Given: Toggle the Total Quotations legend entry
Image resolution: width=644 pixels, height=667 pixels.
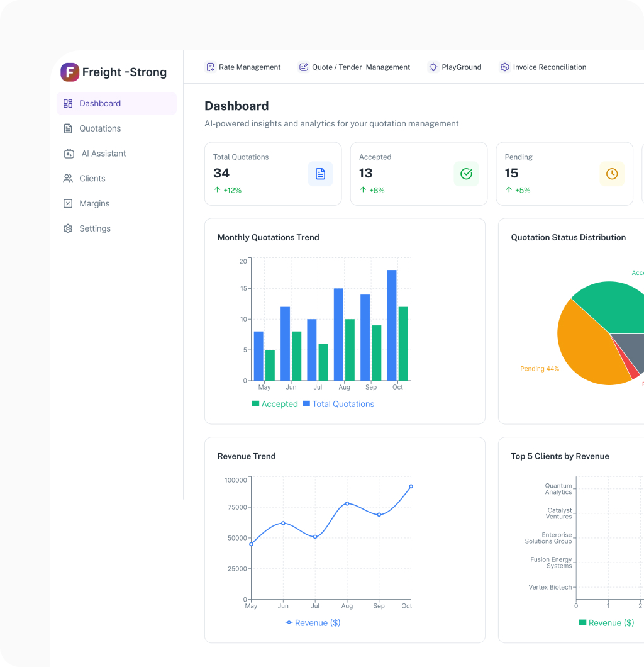Looking at the screenshot, I should (338, 403).
